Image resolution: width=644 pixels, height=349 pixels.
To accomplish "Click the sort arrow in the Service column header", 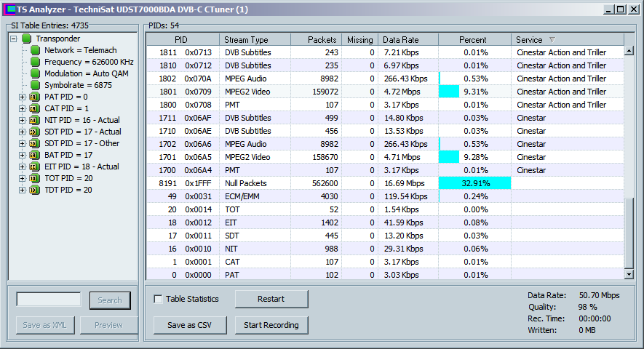I will (x=552, y=40).
